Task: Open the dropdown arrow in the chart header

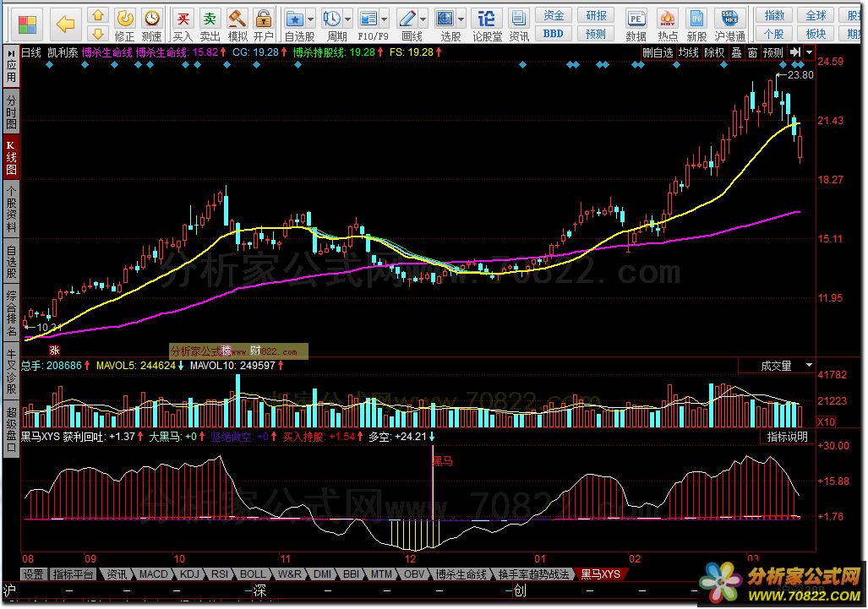Action: [810, 52]
